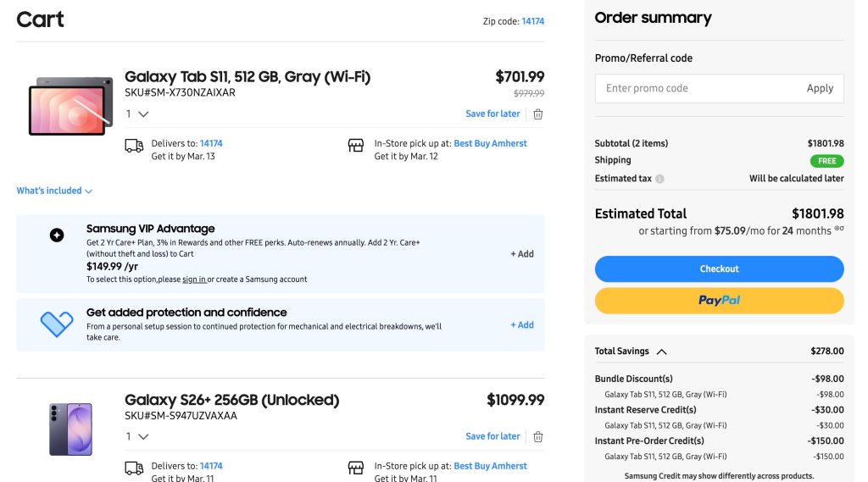The image size is (868, 482).
Task: Open quantity dropdown for Galaxy Tab S11
Action: [x=137, y=114]
